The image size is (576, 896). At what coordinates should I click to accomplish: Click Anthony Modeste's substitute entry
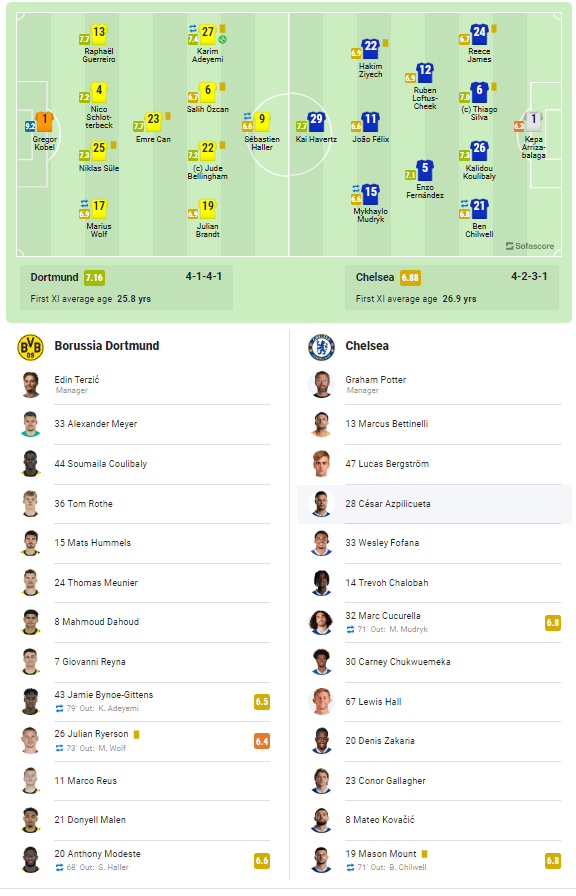(x=146, y=861)
